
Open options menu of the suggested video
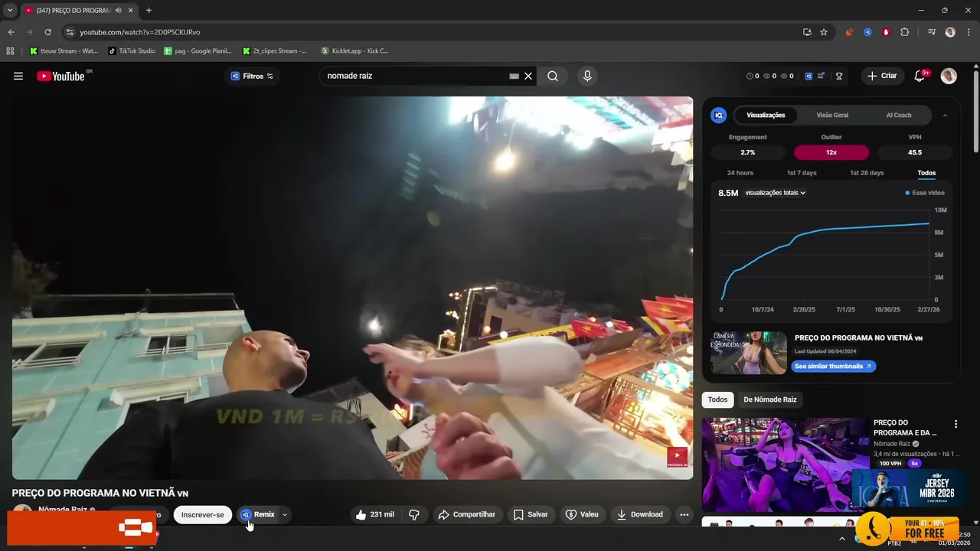[955, 424]
